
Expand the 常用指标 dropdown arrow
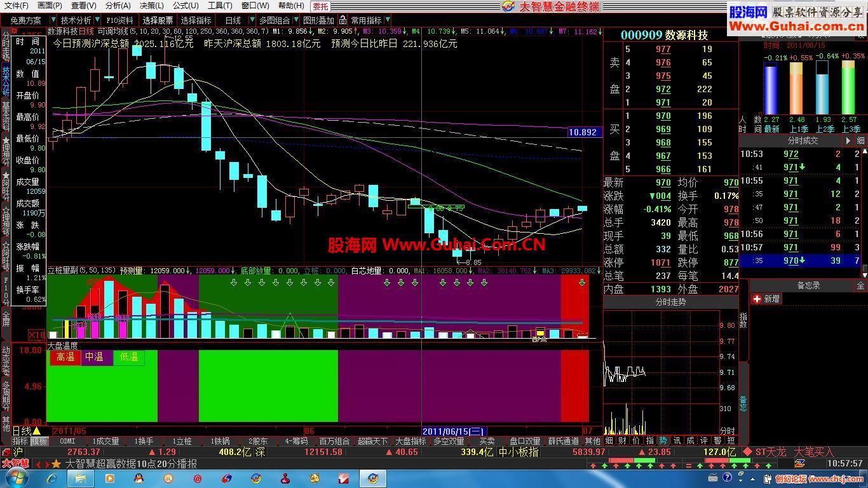(x=388, y=20)
